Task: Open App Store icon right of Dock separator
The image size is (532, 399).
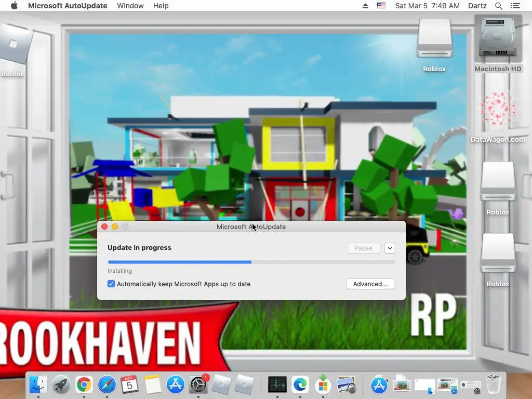Action: click(379, 385)
